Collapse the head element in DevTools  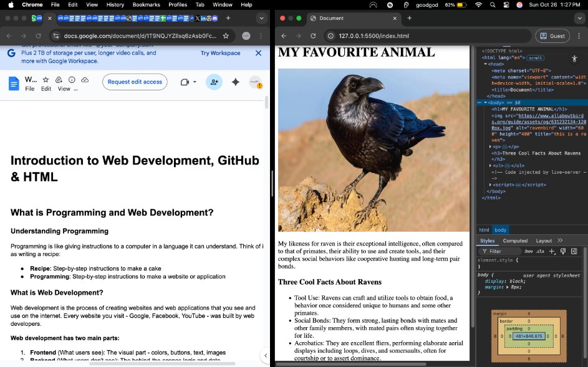[485, 64]
